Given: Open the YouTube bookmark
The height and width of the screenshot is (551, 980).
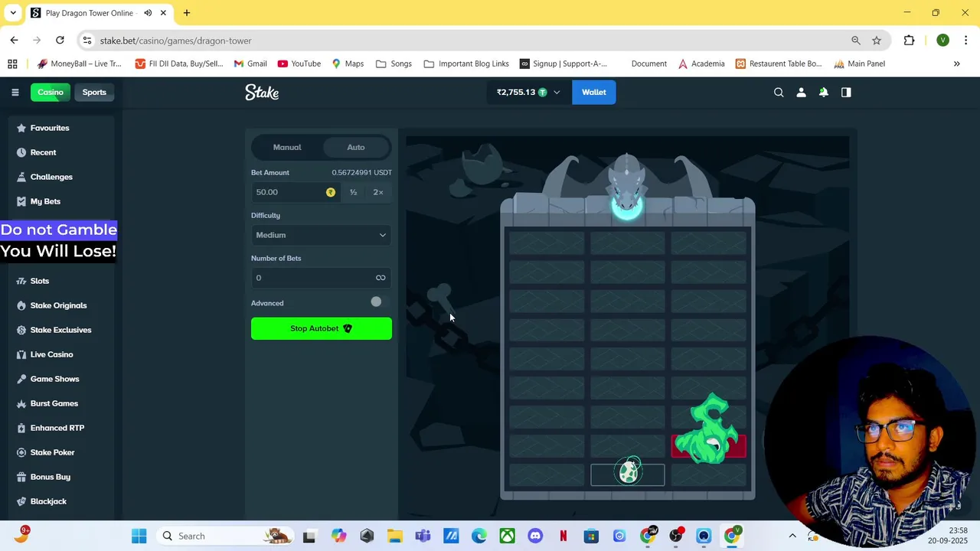Looking at the screenshot, I should (299, 64).
